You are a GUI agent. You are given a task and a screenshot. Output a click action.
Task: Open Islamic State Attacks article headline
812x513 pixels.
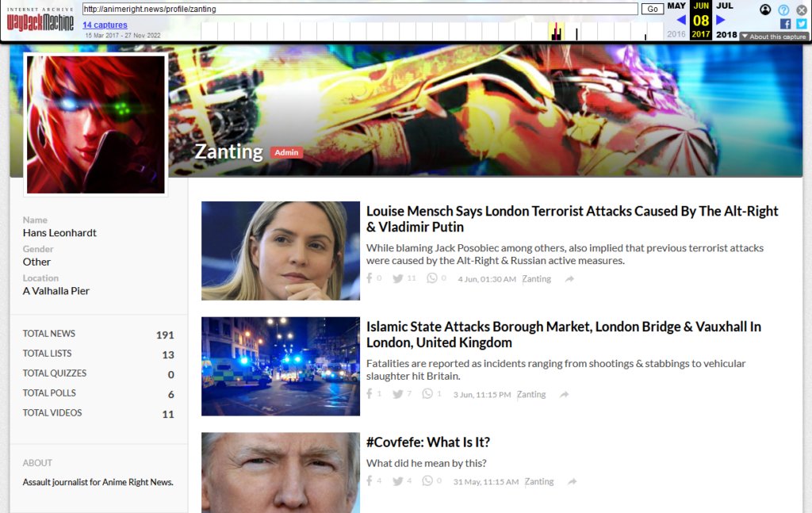pos(564,335)
